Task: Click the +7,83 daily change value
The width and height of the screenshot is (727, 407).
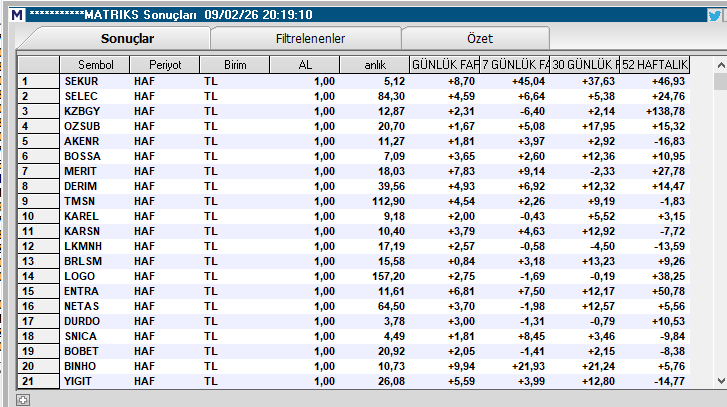Action: 461,171
